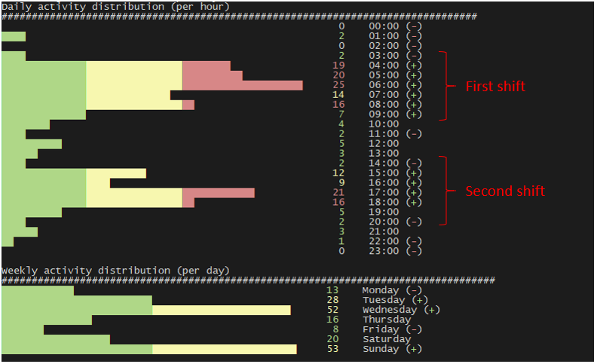Image resolution: width=597 pixels, height=364 pixels.
Task: Click the (+) marker next to Tuesday
Action: coord(420,300)
